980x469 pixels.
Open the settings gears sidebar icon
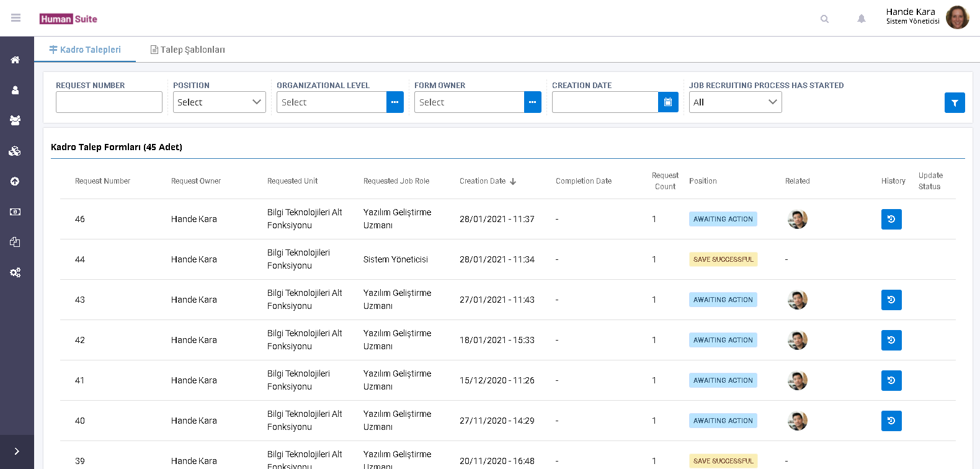[x=16, y=272]
